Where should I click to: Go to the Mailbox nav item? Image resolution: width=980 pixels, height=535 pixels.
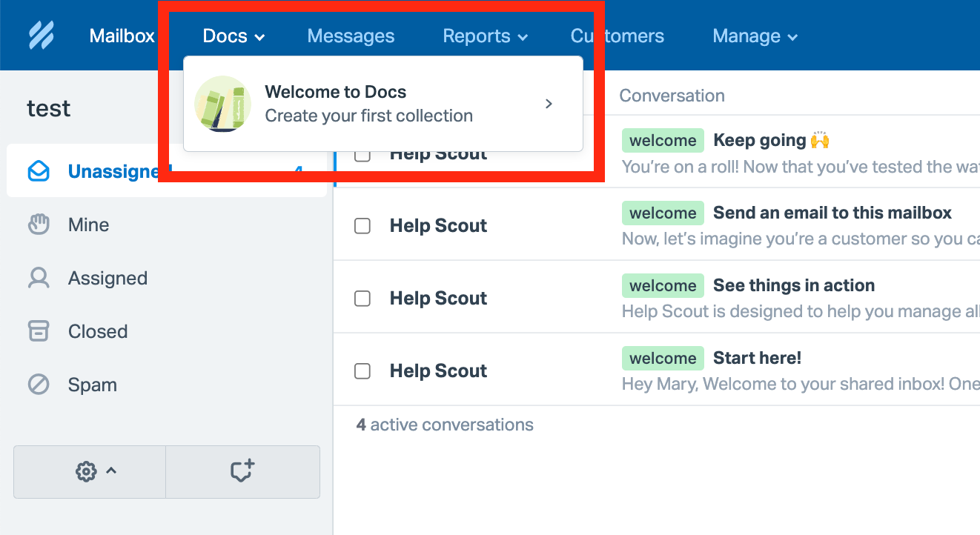tap(122, 36)
